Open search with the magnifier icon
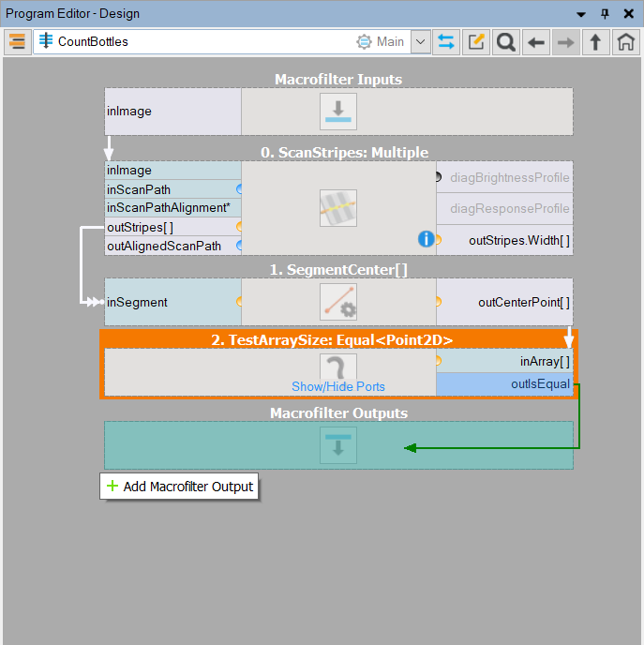644x645 pixels. pyautogui.click(x=506, y=42)
